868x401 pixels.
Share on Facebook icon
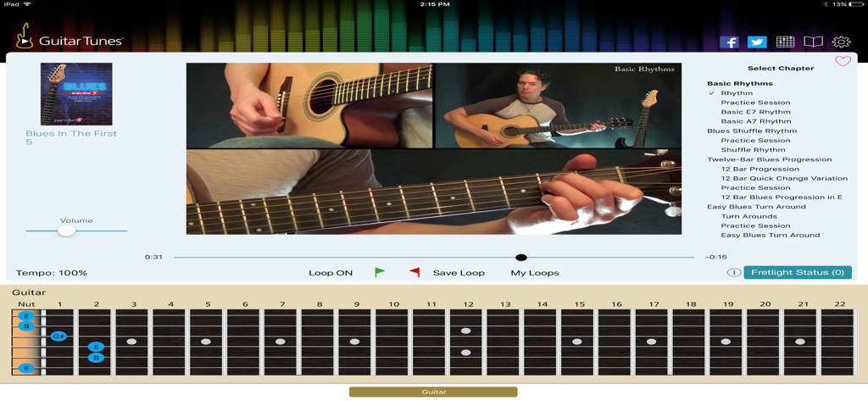[x=729, y=42]
